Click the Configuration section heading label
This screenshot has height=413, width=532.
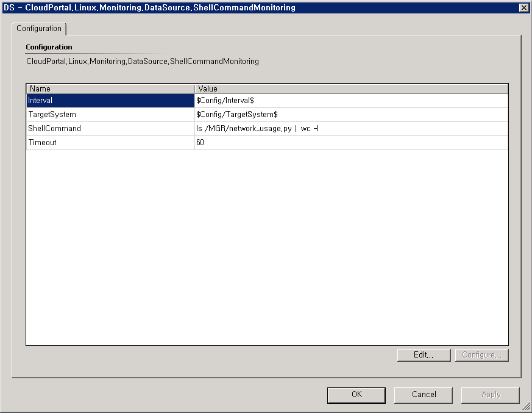(49, 47)
